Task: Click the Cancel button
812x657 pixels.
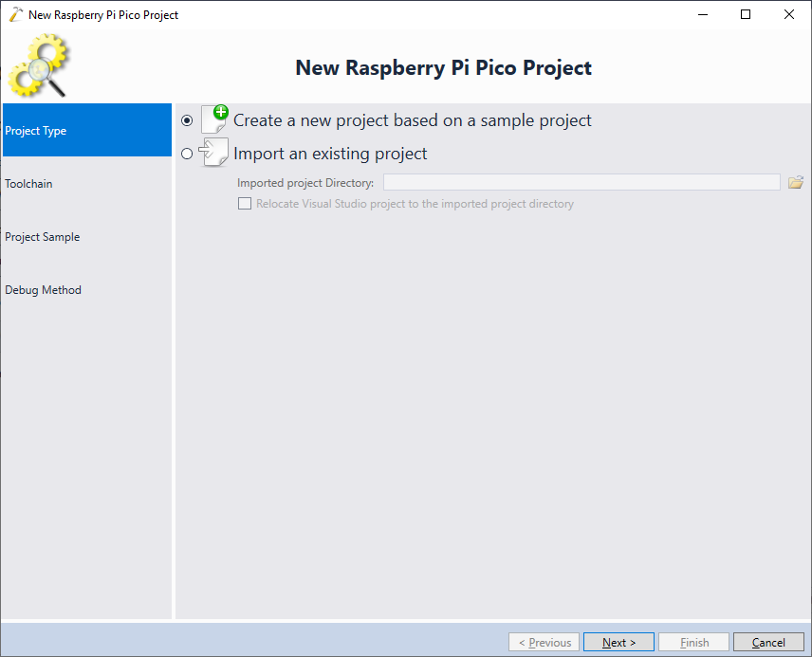Action: pos(768,642)
